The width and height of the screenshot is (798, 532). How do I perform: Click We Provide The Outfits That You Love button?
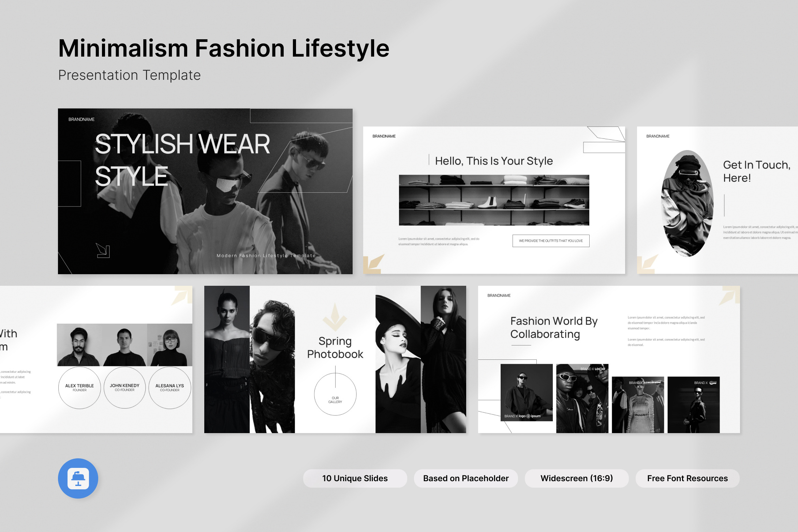tap(551, 241)
